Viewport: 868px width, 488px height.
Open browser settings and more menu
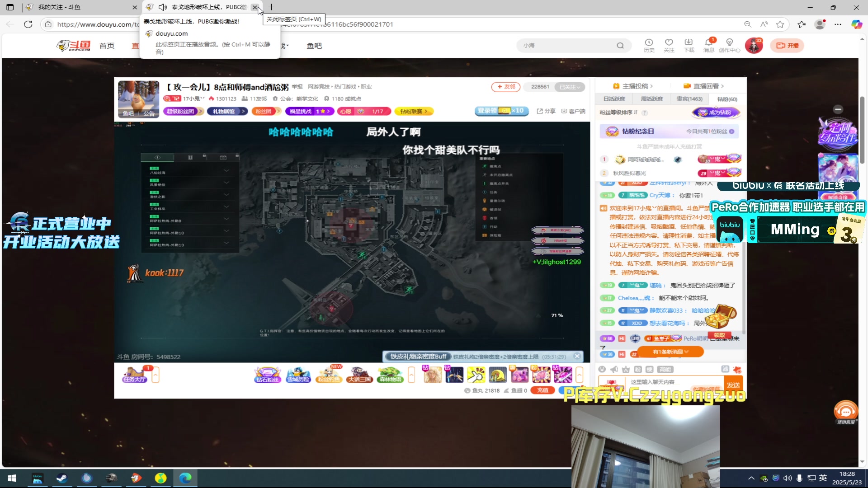point(838,24)
